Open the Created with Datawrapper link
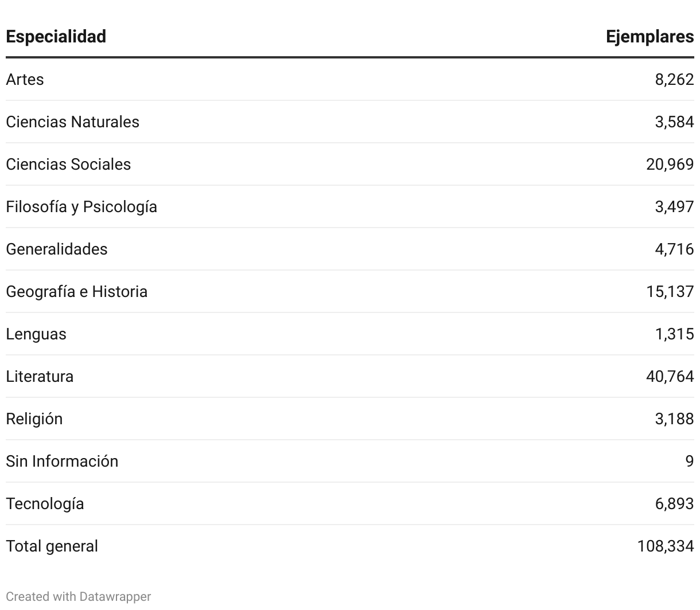 coord(79,597)
